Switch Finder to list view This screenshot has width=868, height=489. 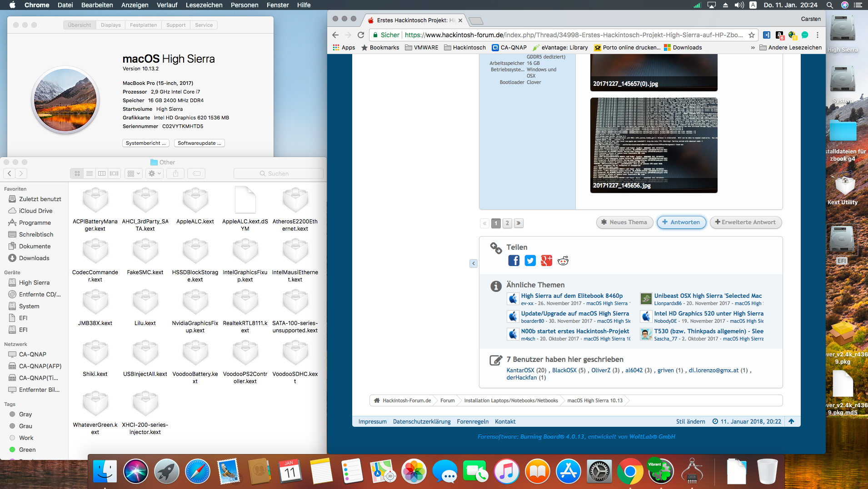90,173
